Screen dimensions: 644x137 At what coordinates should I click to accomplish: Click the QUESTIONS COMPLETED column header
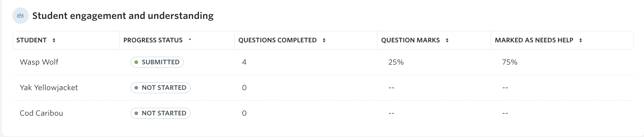[277, 40]
